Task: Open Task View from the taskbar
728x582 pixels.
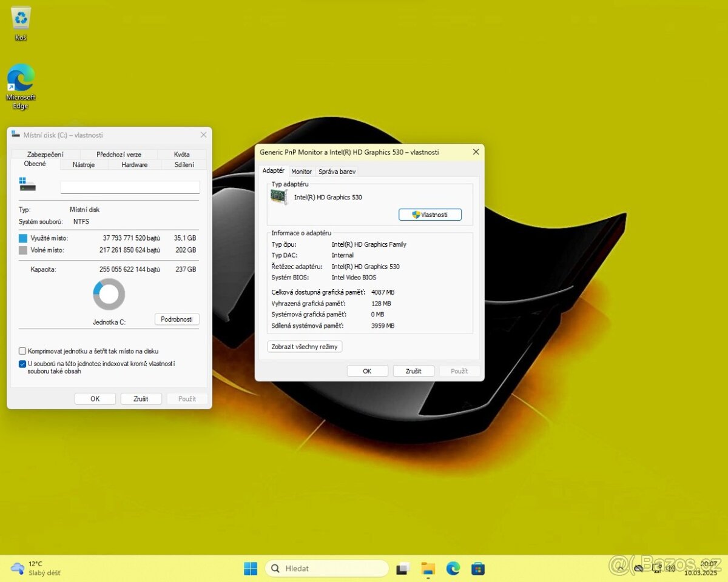Action: (x=403, y=569)
